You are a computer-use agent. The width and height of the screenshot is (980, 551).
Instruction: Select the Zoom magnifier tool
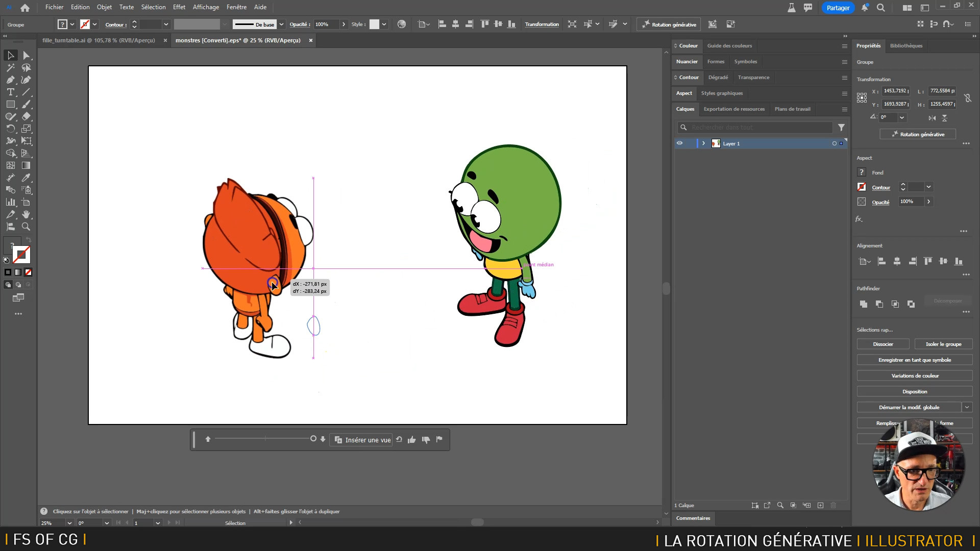tap(26, 227)
